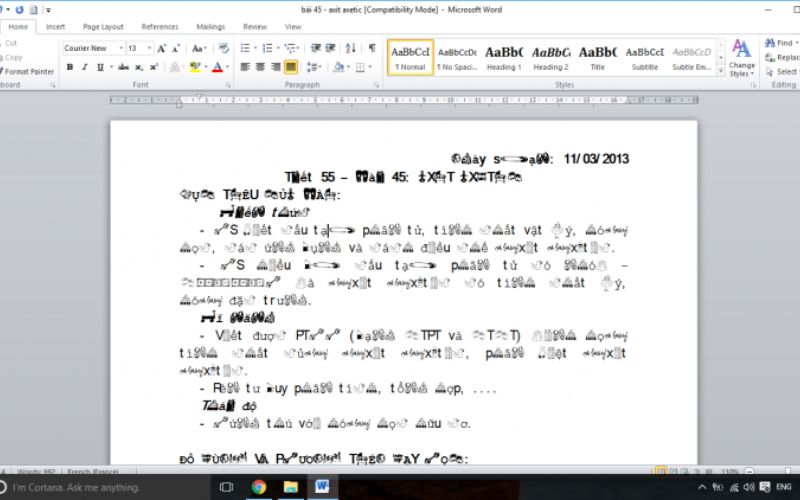Click the Multilevel List icon
This screenshot has width=800, height=500.
[x=290, y=48]
